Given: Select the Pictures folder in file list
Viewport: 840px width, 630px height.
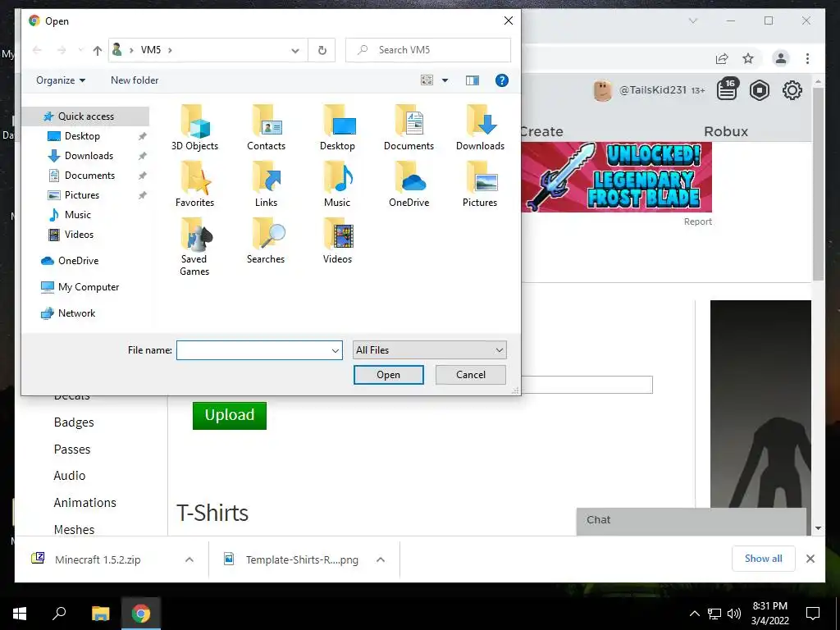Looking at the screenshot, I should pos(480,185).
